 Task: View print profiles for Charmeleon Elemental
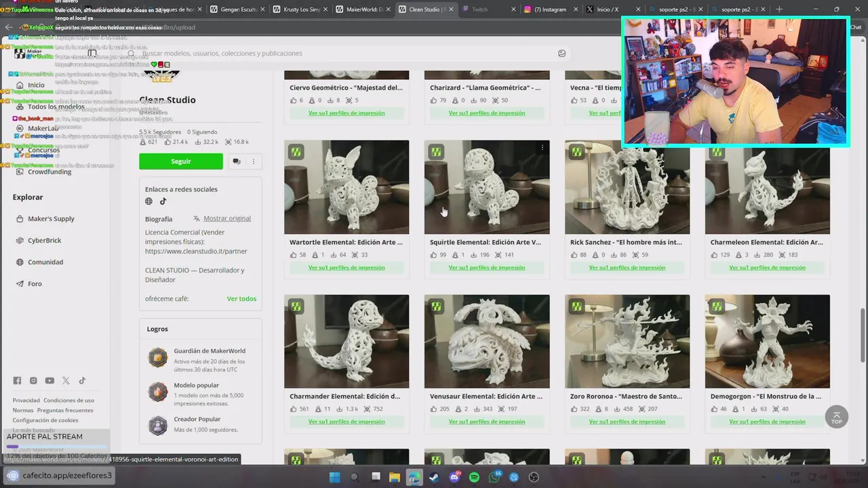(x=768, y=268)
